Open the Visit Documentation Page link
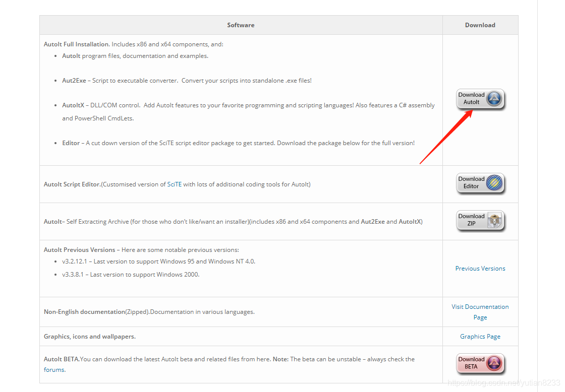The image size is (565, 392). coord(480,312)
